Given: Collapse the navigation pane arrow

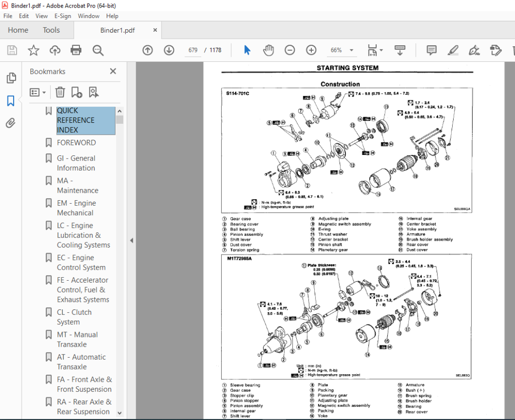Looking at the screenshot, I should coord(131,240).
